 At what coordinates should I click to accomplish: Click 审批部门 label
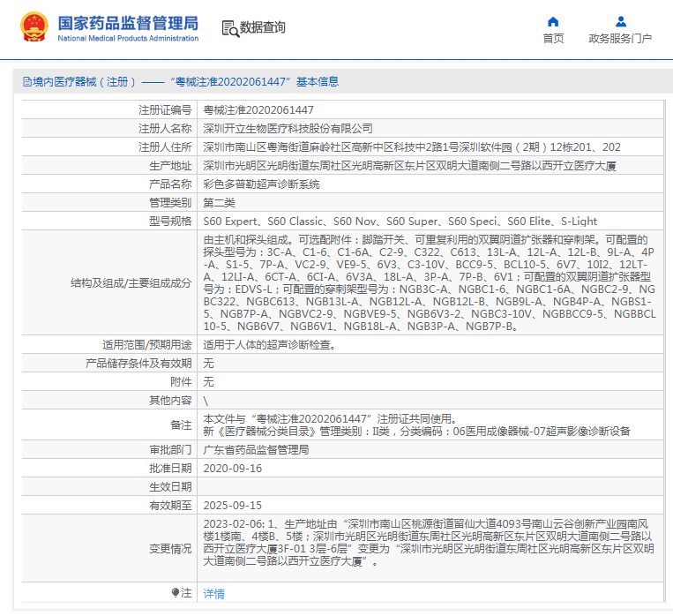[170, 450]
